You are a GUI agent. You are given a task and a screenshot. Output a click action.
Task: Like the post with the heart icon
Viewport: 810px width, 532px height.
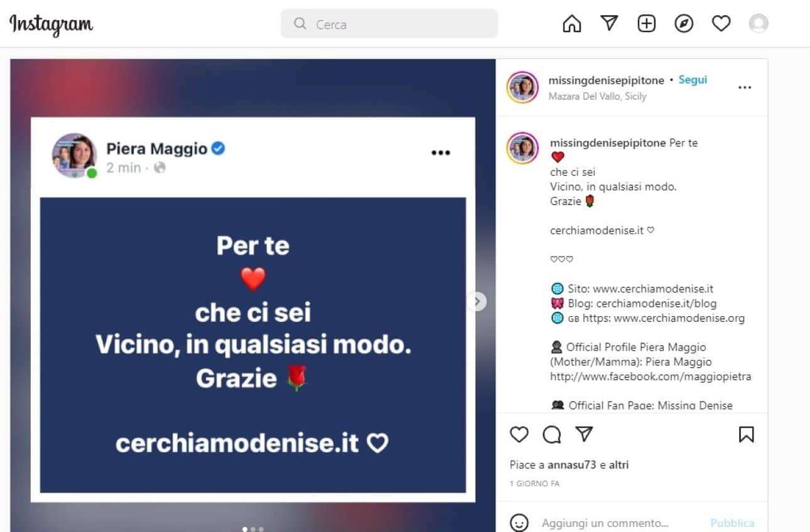(x=519, y=435)
